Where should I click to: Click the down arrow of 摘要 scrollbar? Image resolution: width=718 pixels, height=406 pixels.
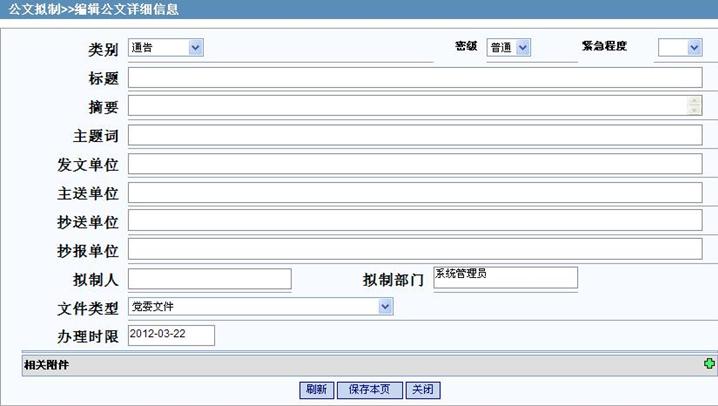(x=695, y=111)
